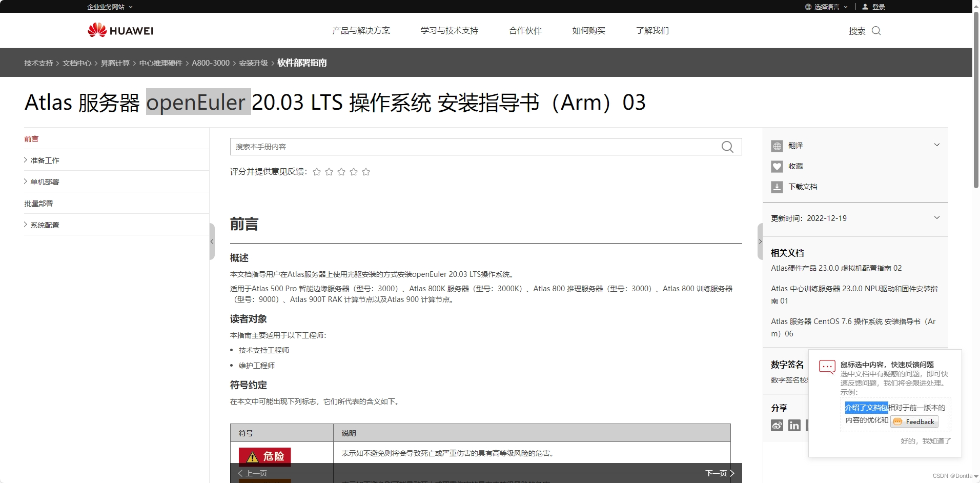Click 技术支持工程师 in the reader list
Viewport: 980px width, 483px height.
tap(264, 350)
